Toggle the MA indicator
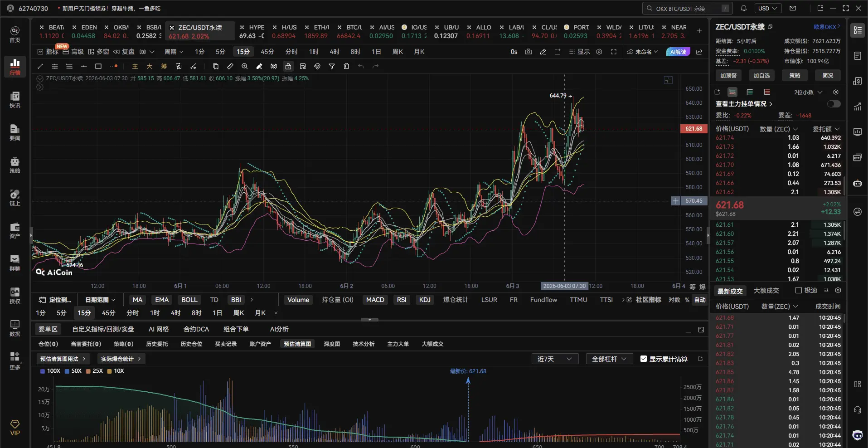The height and width of the screenshot is (448, 868). coord(137,300)
